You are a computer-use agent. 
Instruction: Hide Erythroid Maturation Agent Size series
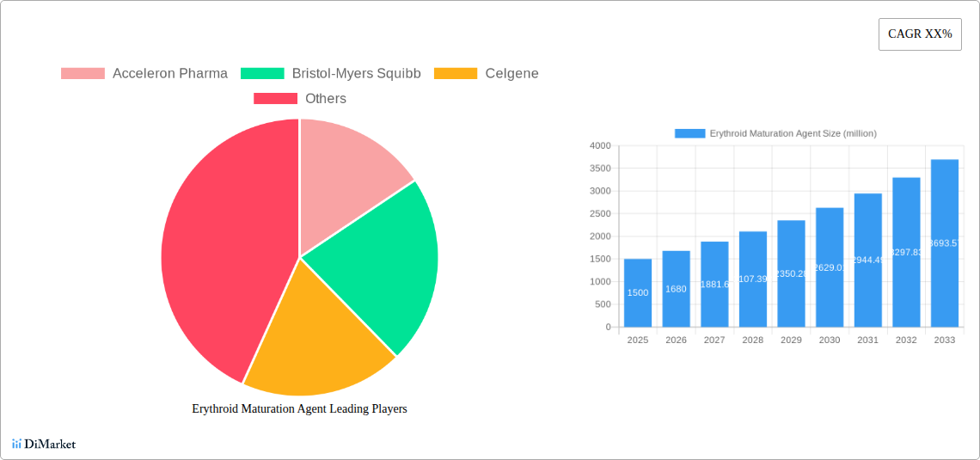[x=775, y=133]
